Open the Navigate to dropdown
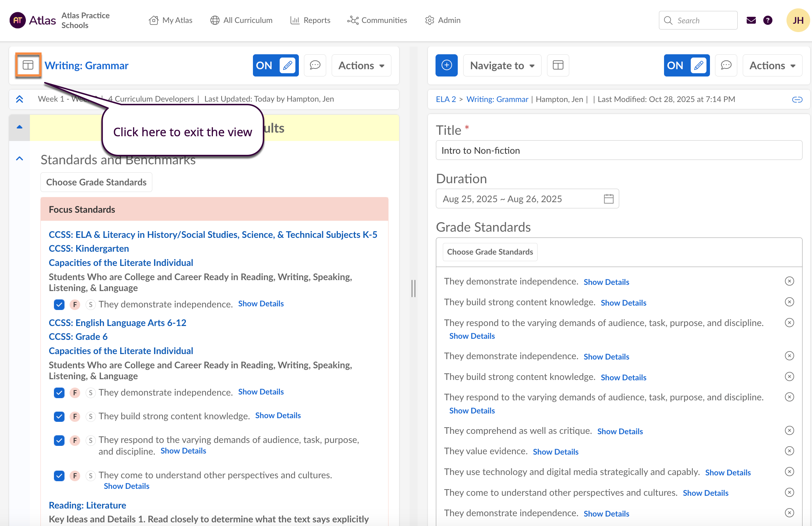Image resolution: width=812 pixels, height=526 pixels. point(502,65)
